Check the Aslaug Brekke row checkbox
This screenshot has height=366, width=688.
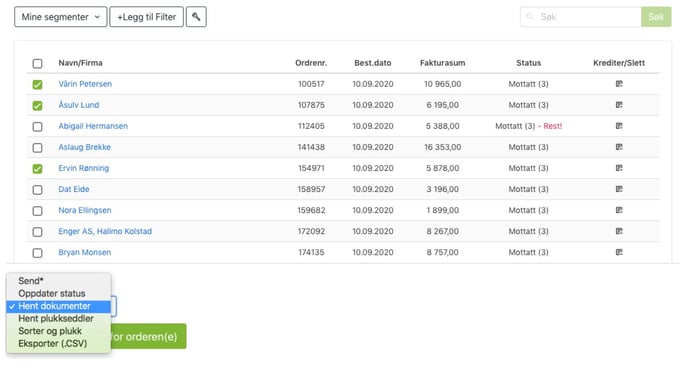(x=37, y=147)
